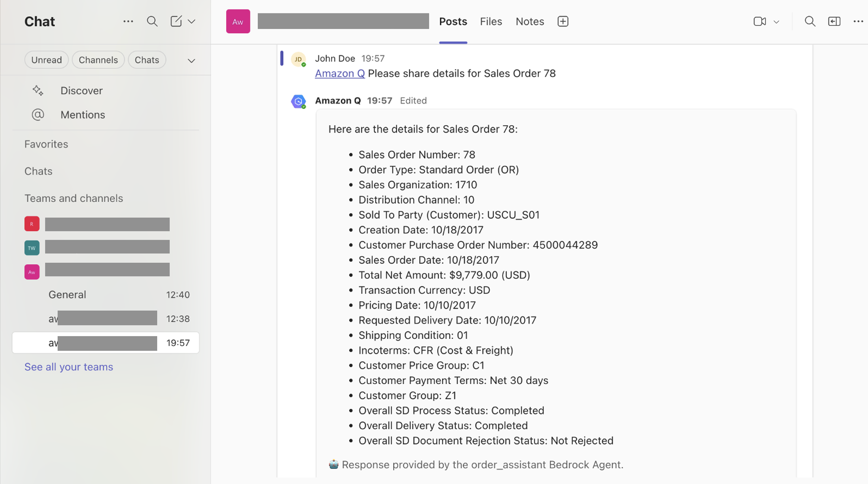This screenshot has width=868, height=484.
Task: Toggle the side panel pane icon
Action: point(834,21)
